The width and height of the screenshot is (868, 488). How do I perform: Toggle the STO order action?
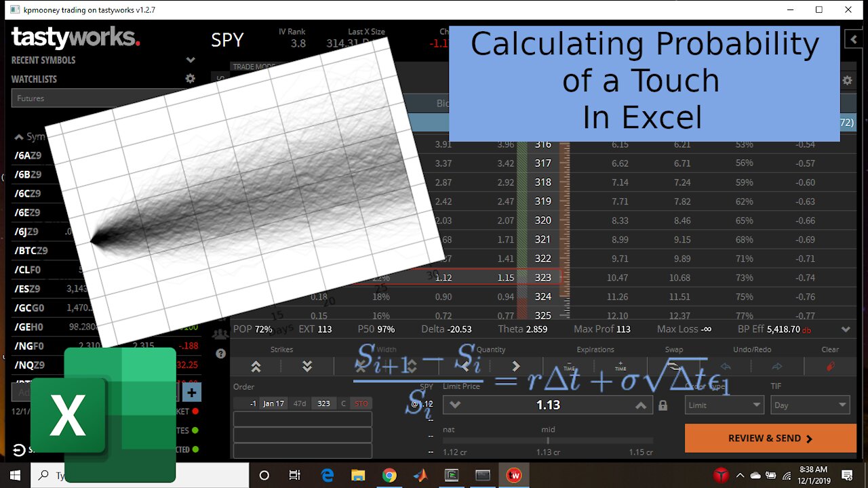361,403
